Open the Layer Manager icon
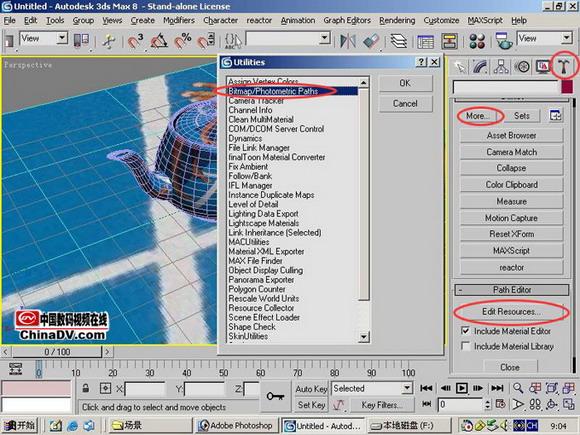Viewport: 580px width, 435px height. coord(398,41)
